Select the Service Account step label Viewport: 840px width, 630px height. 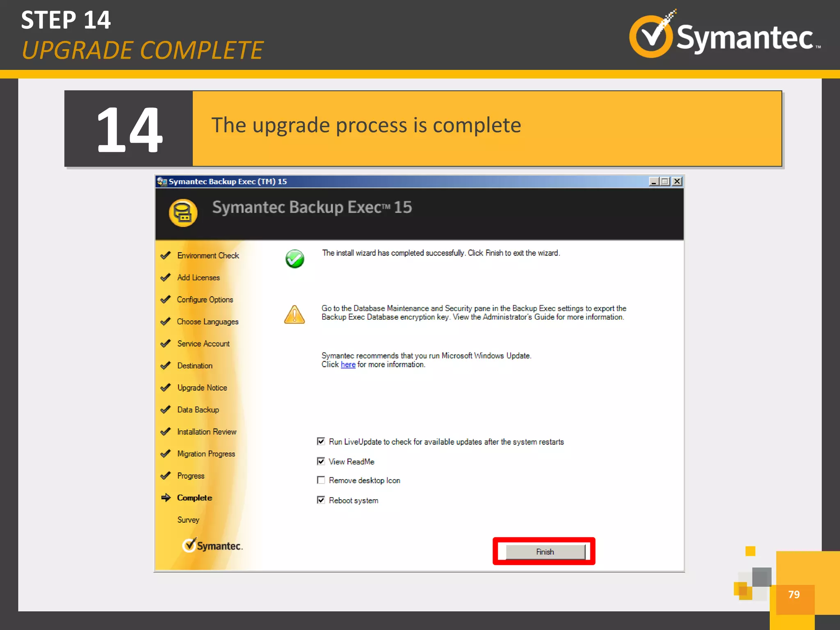point(203,344)
